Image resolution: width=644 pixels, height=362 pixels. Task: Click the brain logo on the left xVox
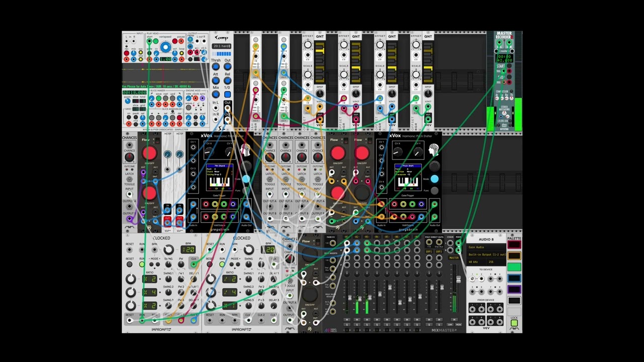[x=246, y=150]
